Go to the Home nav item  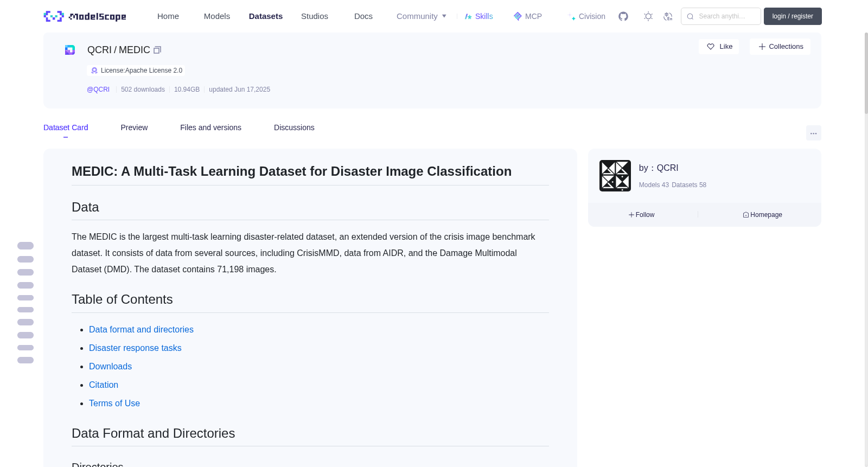pyautogui.click(x=168, y=16)
